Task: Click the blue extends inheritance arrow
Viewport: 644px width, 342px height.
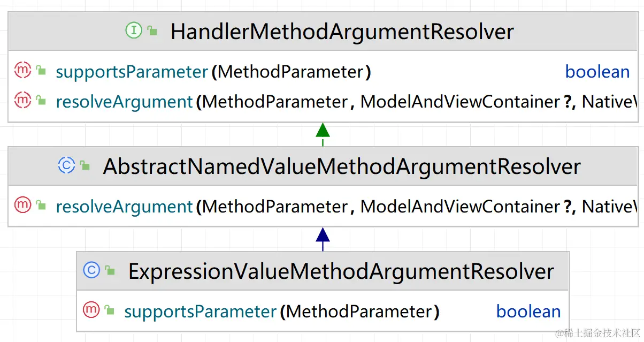Action: coord(323,237)
